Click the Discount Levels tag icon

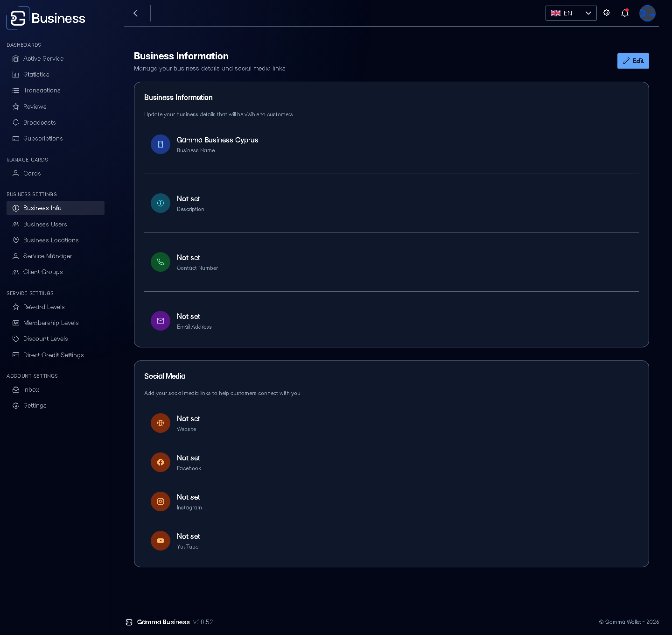[16, 339]
